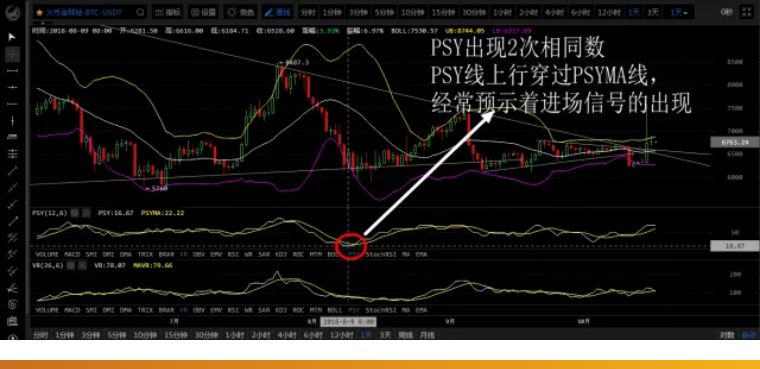Open the 设置 settings gear button
Screen dimensions: 760x369
(204, 13)
